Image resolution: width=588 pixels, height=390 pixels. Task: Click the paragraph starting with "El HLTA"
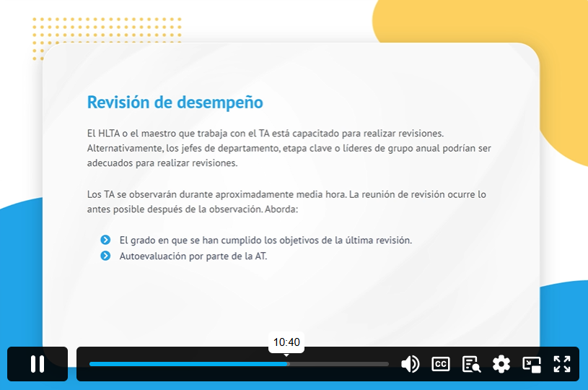tap(289, 148)
